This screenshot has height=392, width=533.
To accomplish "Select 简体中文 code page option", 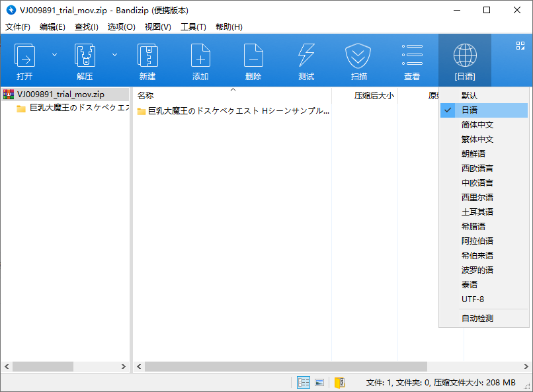I will click(477, 125).
